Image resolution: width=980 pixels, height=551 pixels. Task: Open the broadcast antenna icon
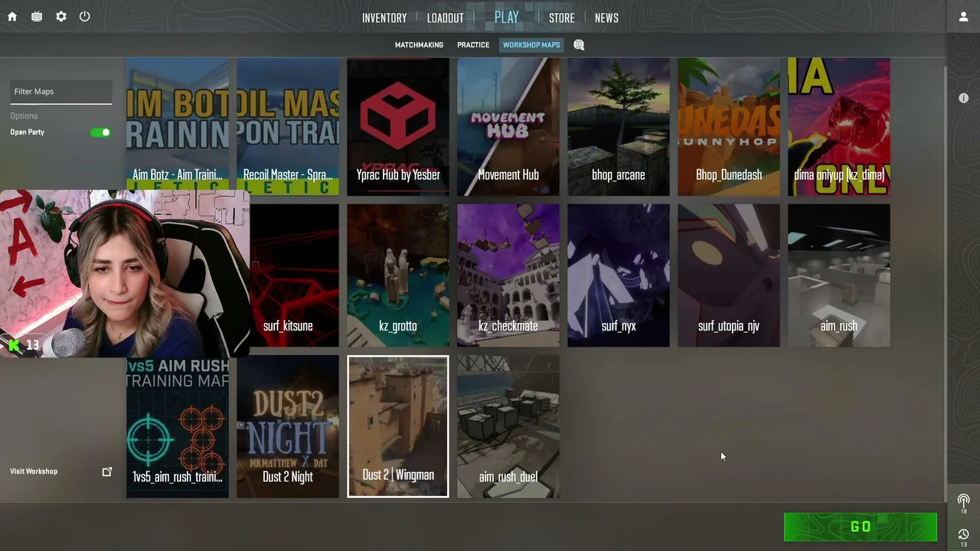963,502
